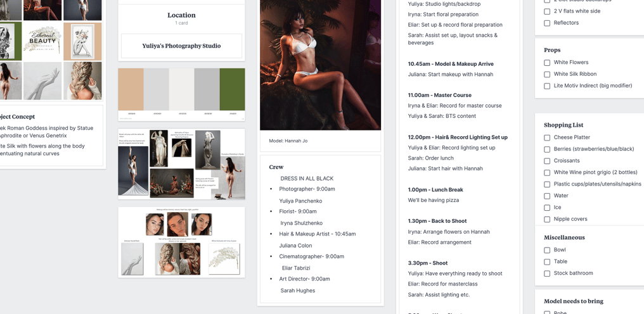The height and width of the screenshot is (314, 644).
Task: Select Eliar: Record for masterclass line
Action: [442, 284]
